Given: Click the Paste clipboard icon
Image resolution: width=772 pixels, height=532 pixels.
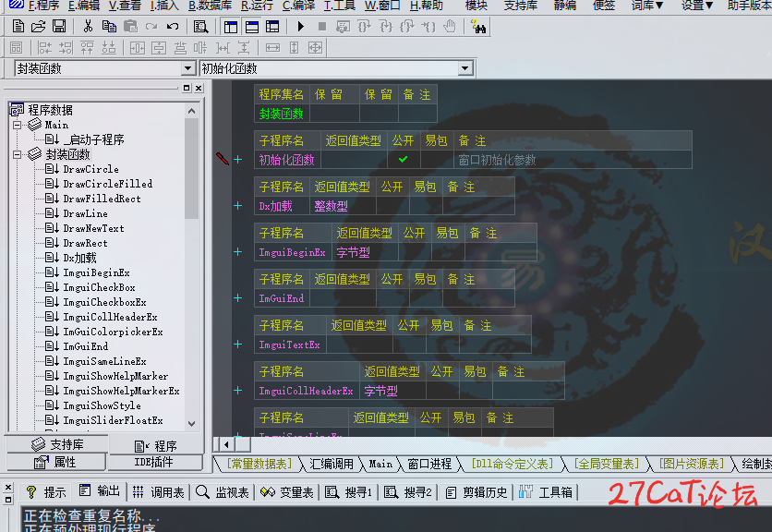Looking at the screenshot, I should click(130, 26).
